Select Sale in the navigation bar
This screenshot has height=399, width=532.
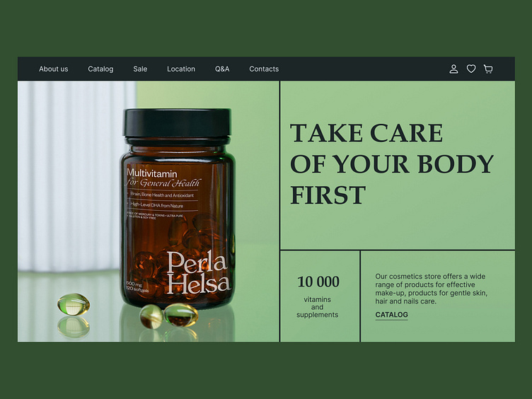pos(140,69)
